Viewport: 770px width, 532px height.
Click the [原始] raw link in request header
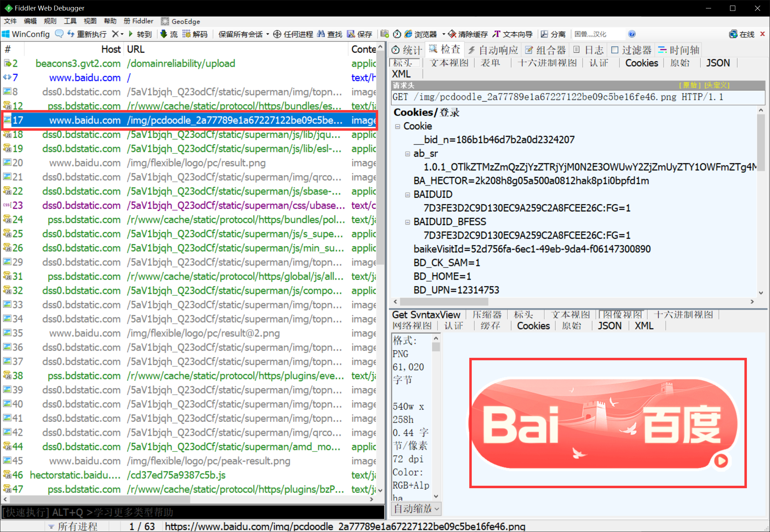click(x=690, y=85)
